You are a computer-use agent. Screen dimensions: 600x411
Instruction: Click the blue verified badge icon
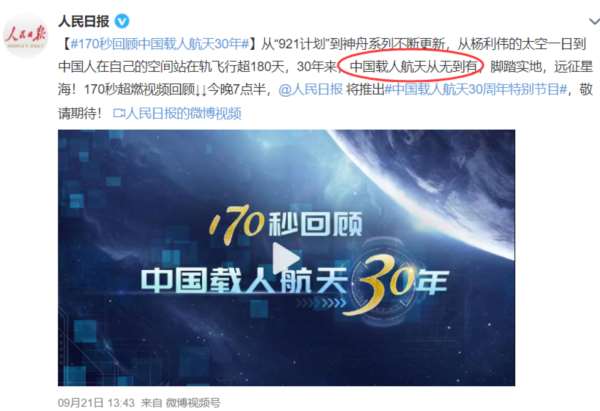tap(122, 21)
